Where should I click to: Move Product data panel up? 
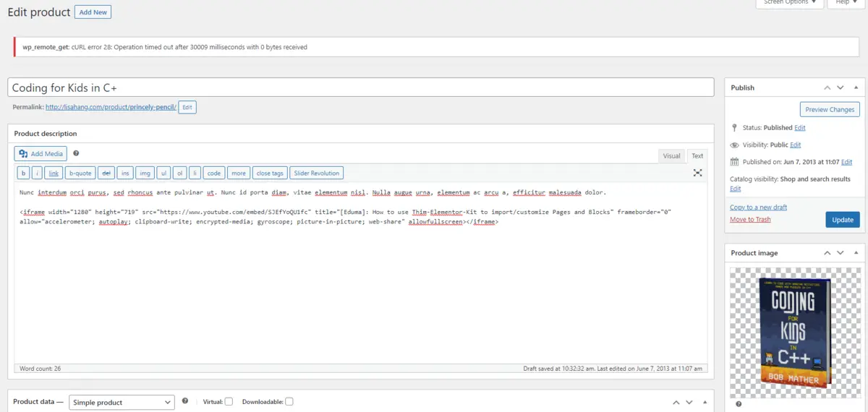[676, 402]
